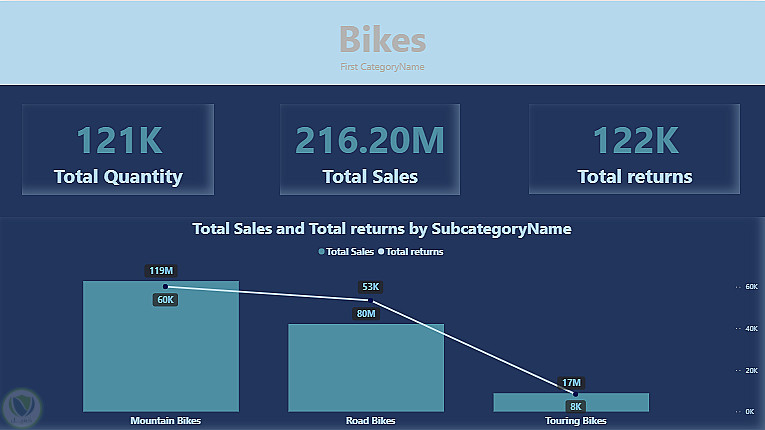
Task: Click the shield watermark logo icon
Action: pyautogui.click(x=20, y=408)
